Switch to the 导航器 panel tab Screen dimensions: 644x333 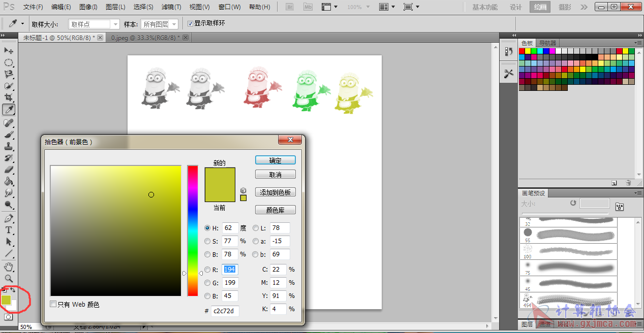[x=548, y=43]
